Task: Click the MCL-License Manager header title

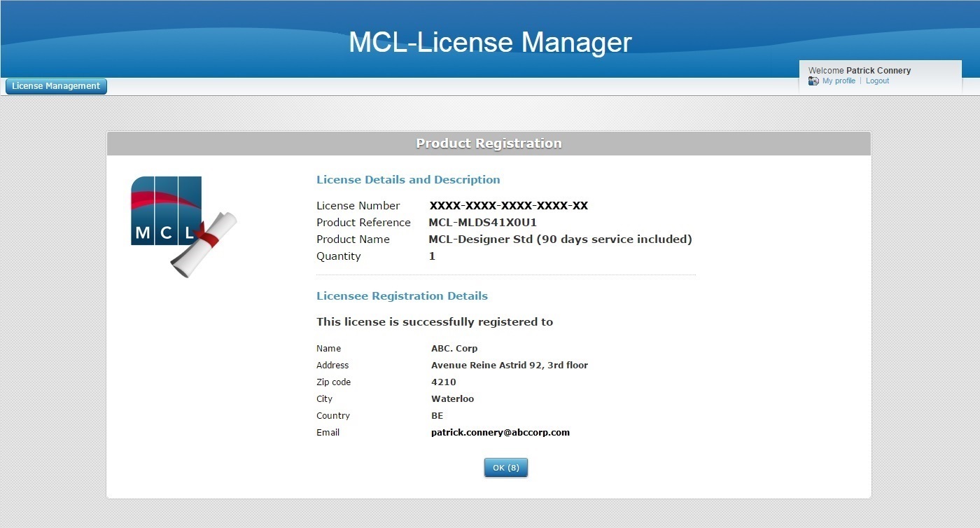Action: coord(490,42)
